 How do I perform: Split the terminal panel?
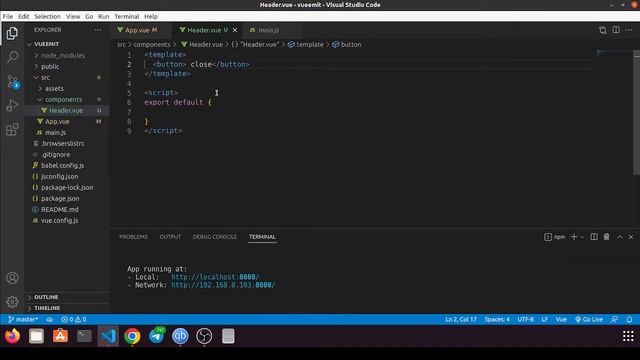click(594, 237)
